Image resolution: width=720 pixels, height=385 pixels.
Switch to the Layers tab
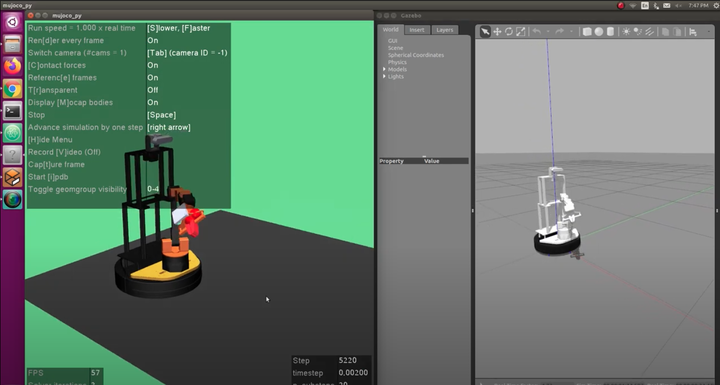pos(444,30)
